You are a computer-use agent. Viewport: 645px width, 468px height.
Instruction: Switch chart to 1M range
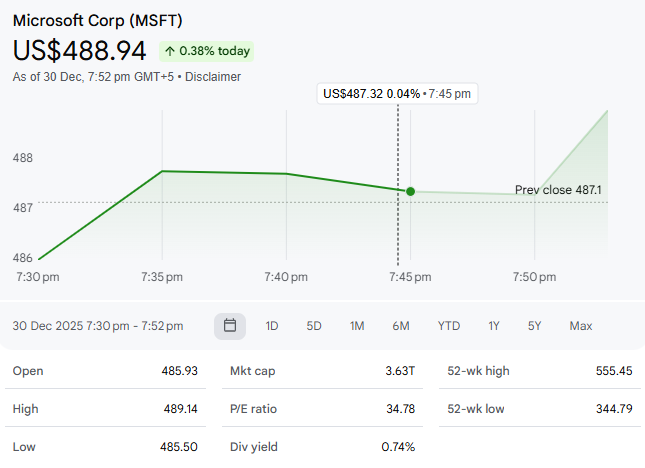point(357,326)
